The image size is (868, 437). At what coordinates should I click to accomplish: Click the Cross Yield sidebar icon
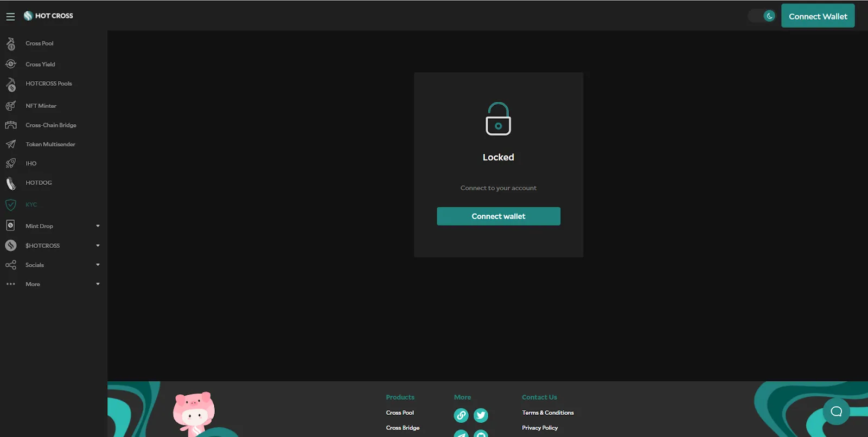pos(11,64)
